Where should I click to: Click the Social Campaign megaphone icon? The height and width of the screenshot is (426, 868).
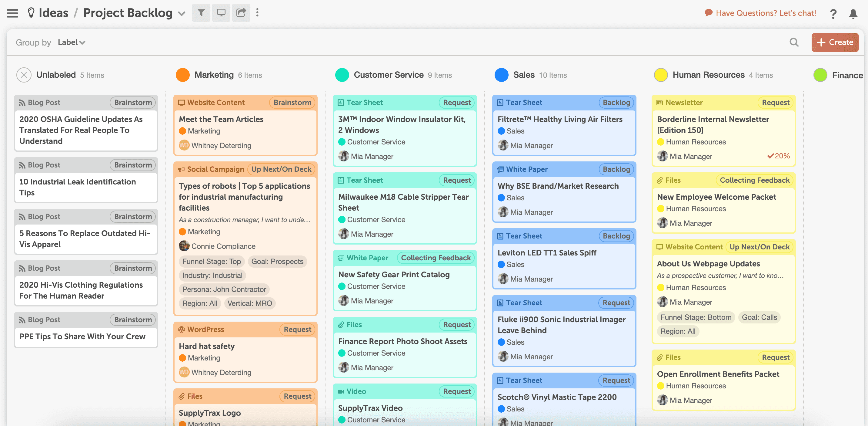pos(182,169)
